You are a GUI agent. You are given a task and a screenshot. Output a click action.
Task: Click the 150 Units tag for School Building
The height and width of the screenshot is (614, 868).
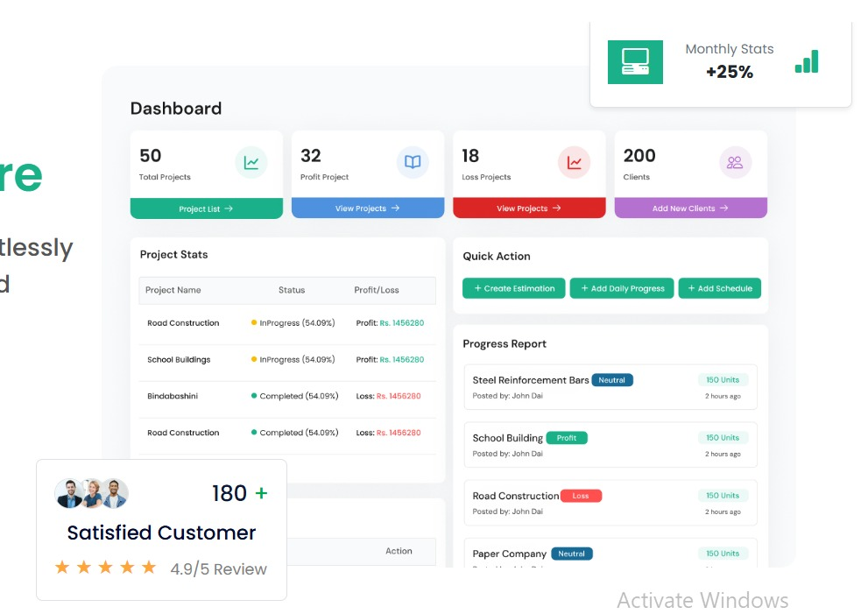click(x=723, y=437)
